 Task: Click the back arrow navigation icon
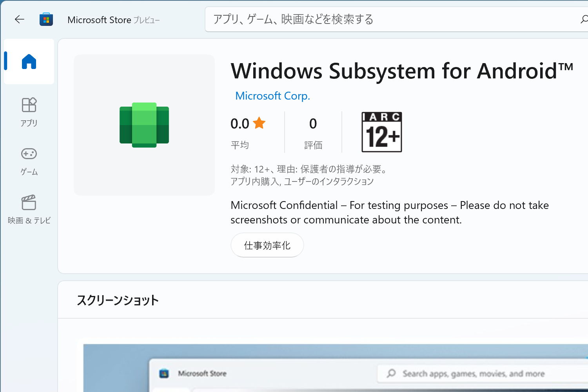[x=19, y=19]
